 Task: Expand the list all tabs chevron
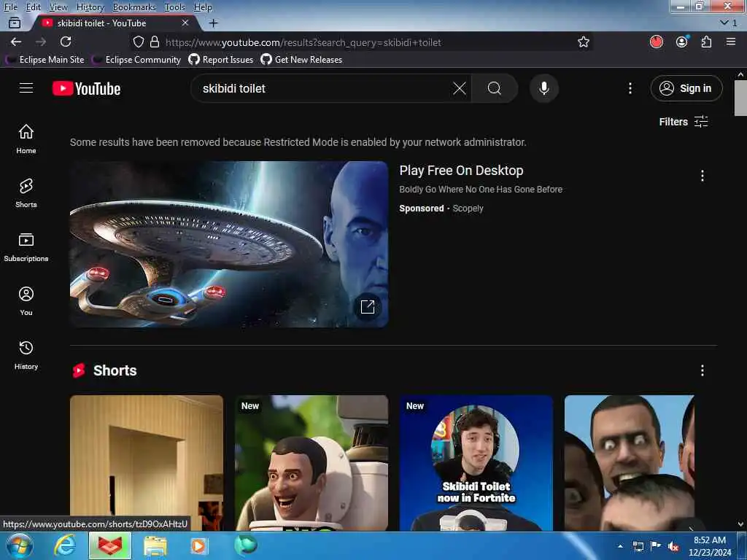point(729,23)
